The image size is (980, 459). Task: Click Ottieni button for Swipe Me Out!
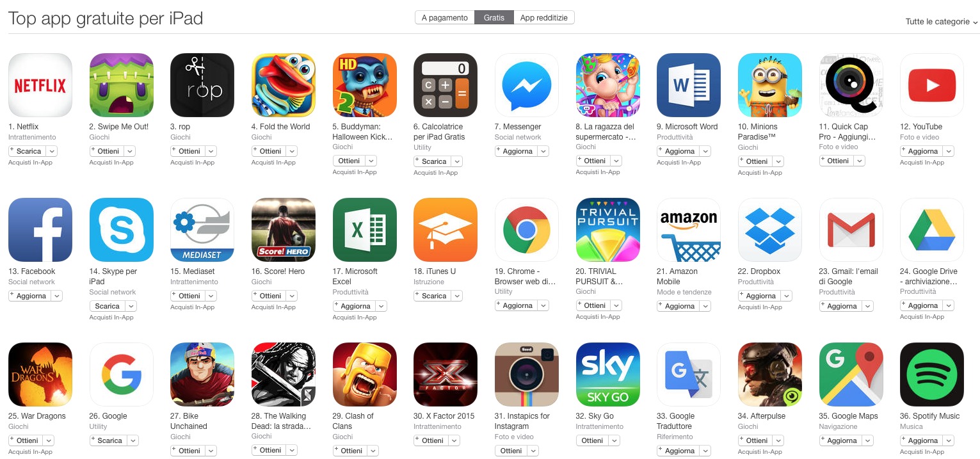click(x=106, y=151)
